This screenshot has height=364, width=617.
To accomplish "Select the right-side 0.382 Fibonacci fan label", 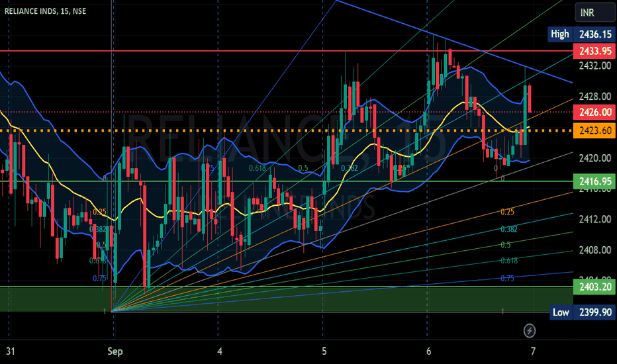I will click(x=509, y=230).
